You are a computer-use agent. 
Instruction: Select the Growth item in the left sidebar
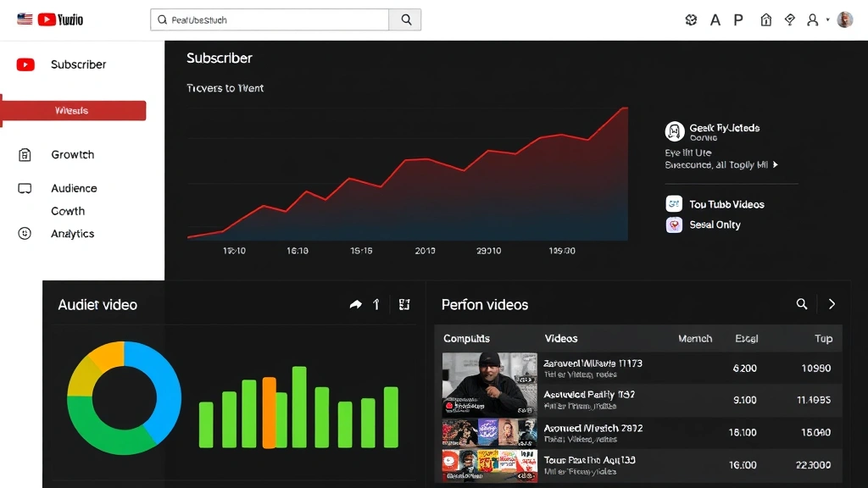72,154
